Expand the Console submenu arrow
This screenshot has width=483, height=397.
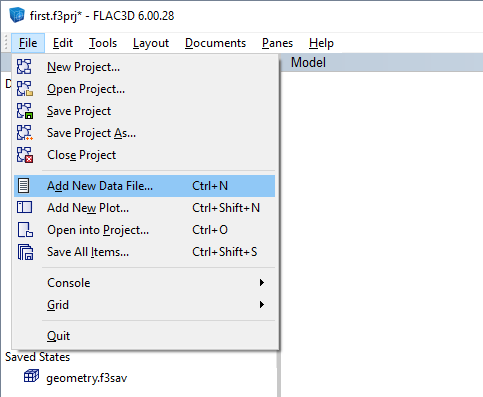[262, 283]
